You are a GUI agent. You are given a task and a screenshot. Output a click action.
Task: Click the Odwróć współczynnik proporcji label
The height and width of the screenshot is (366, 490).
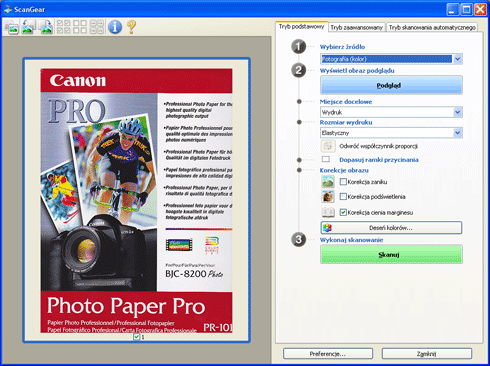[x=378, y=146]
